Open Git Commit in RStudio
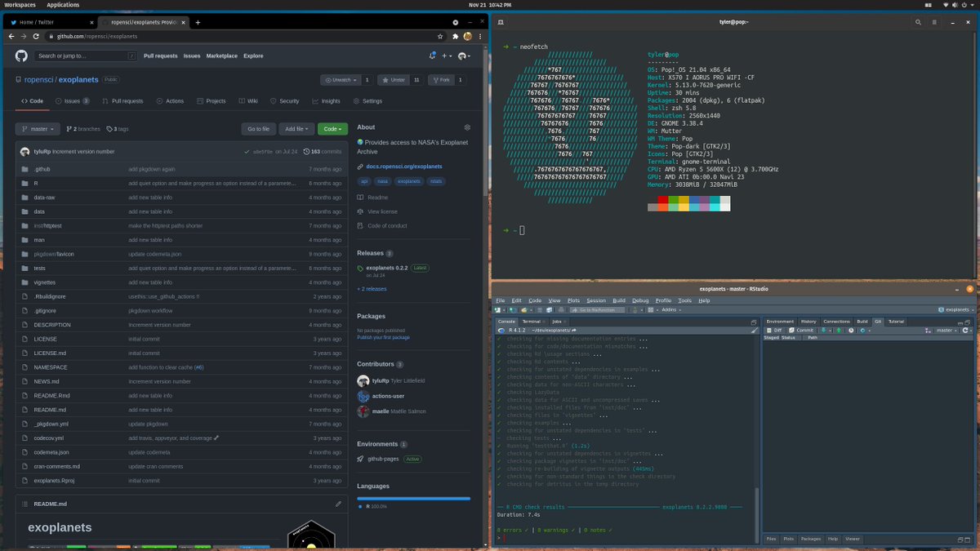 (802, 331)
